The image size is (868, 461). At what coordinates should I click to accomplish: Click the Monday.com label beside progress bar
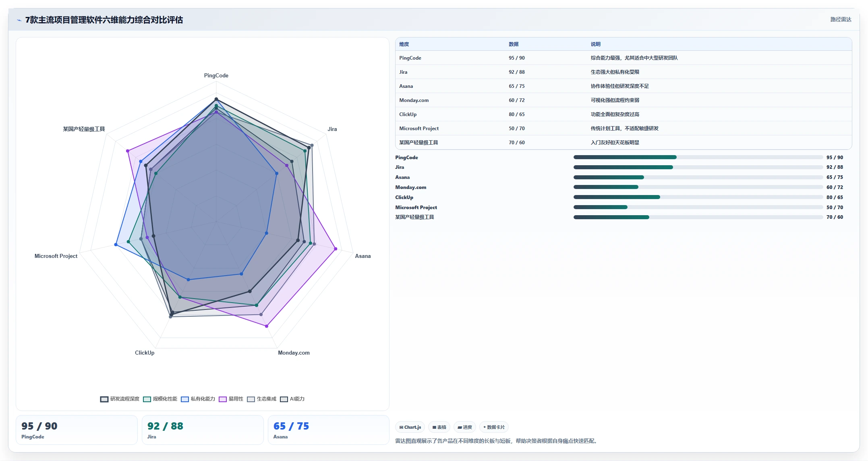410,187
